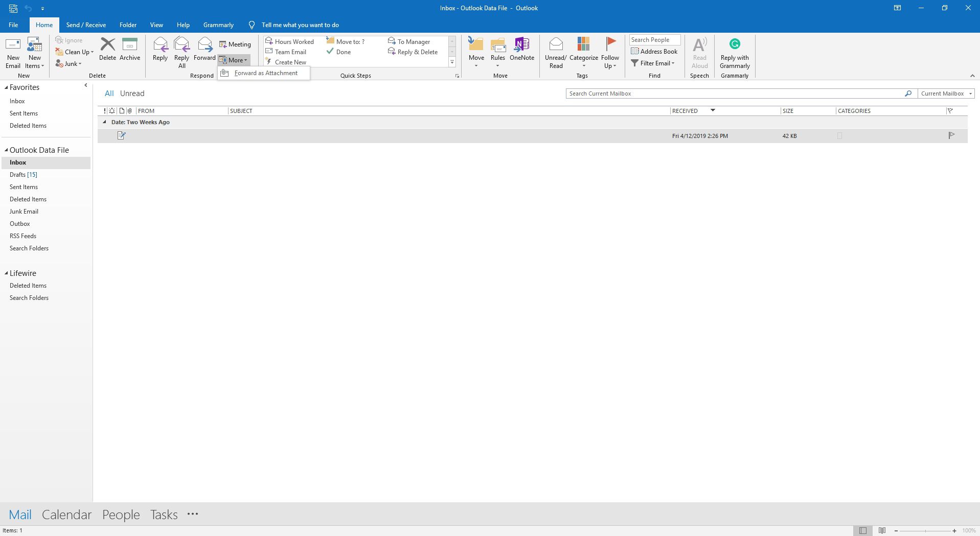Collapse the folder pane

(85, 85)
